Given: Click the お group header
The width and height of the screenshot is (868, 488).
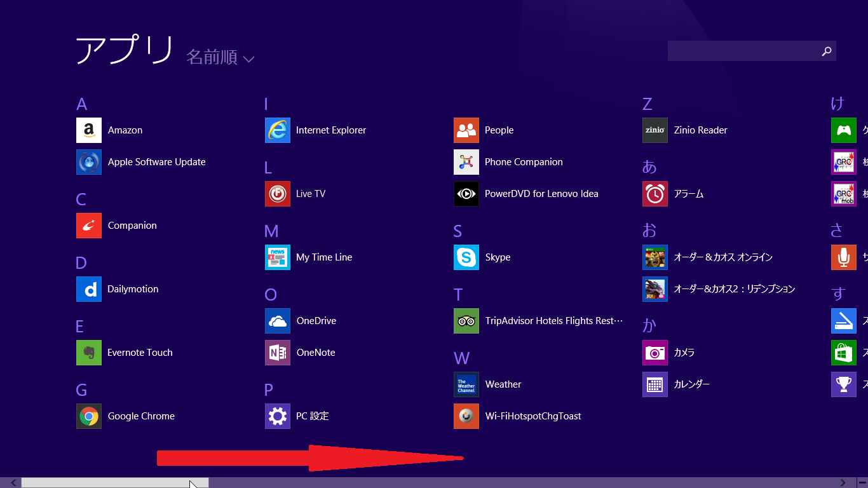Looking at the screenshot, I should coord(649,230).
